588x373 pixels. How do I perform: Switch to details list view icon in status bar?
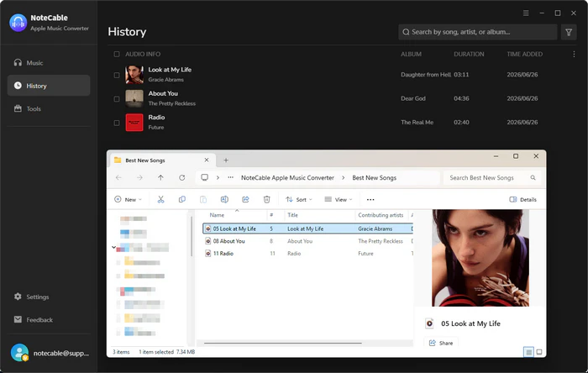[528, 352]
